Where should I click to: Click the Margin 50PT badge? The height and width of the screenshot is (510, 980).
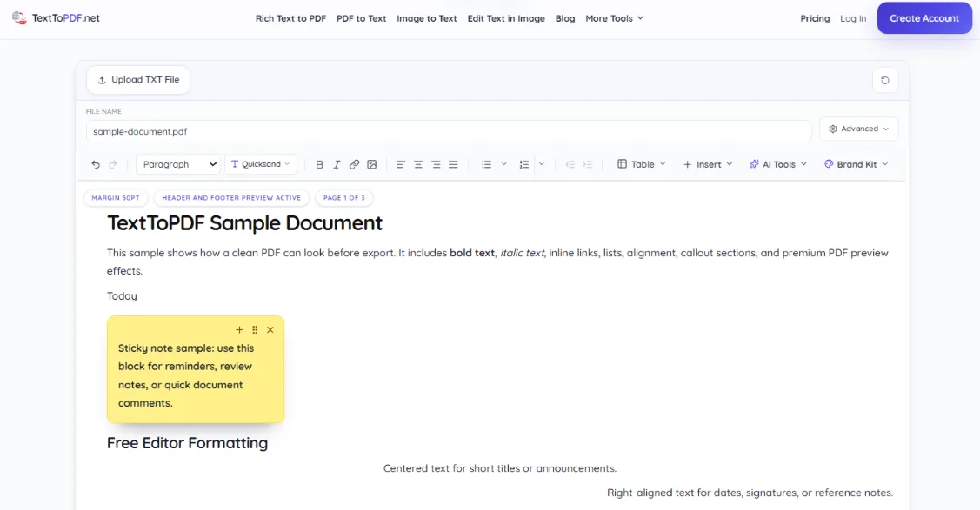116,198
